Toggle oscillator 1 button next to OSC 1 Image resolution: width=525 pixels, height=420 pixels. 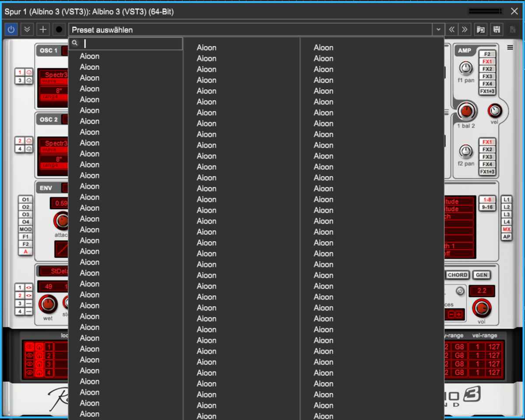(x=20, y=72)
